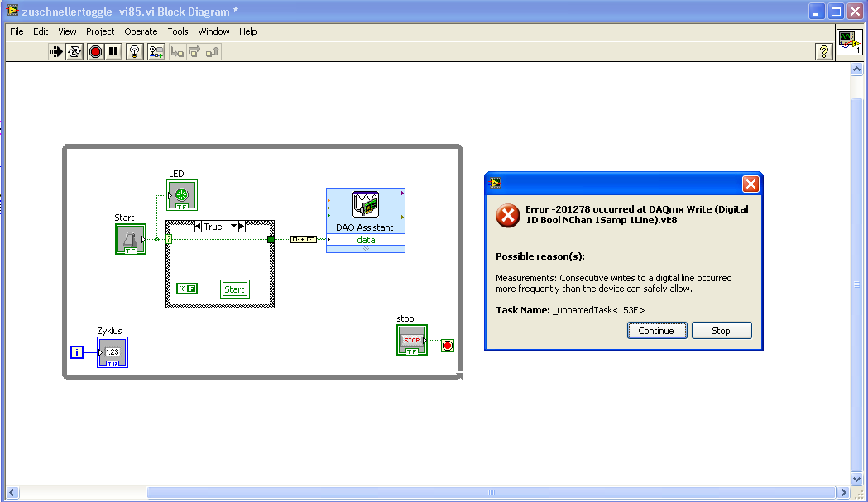The image size is (868, 502).
Task: Select the LED indicator terminal
Action: point(181,195)
